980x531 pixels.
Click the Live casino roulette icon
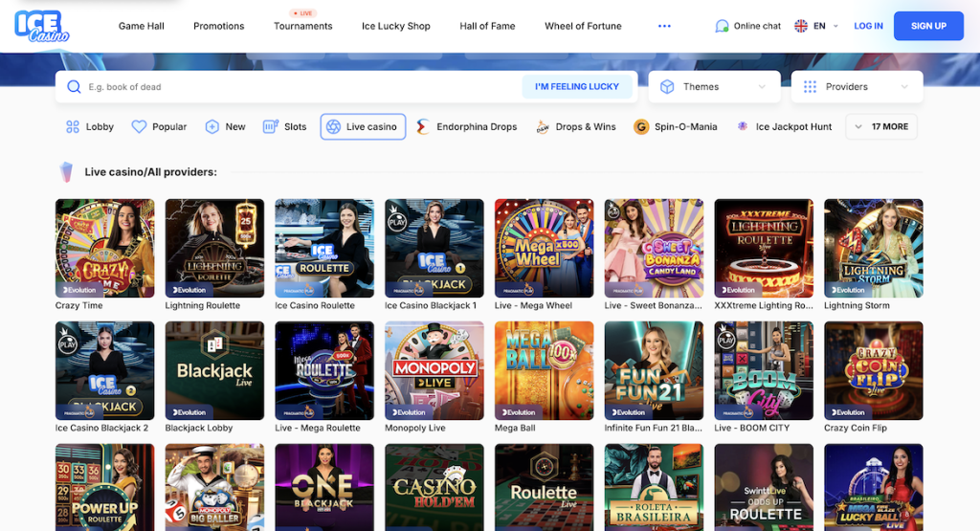click(334, 127)
